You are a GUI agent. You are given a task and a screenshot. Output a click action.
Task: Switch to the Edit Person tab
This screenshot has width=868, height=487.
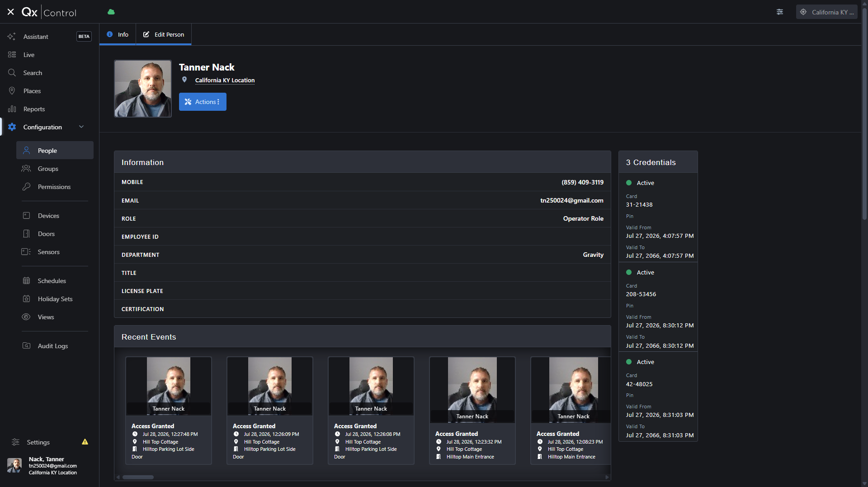(164, 34)
